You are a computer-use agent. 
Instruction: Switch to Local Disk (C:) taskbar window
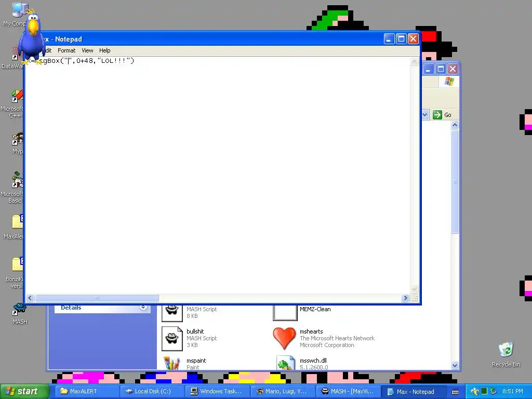[152, 391]
